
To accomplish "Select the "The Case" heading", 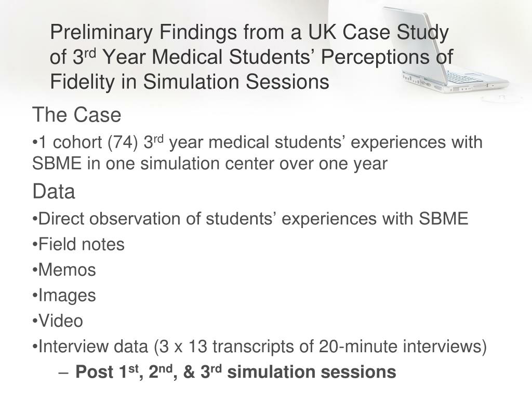I will click(x=76, y=115).
